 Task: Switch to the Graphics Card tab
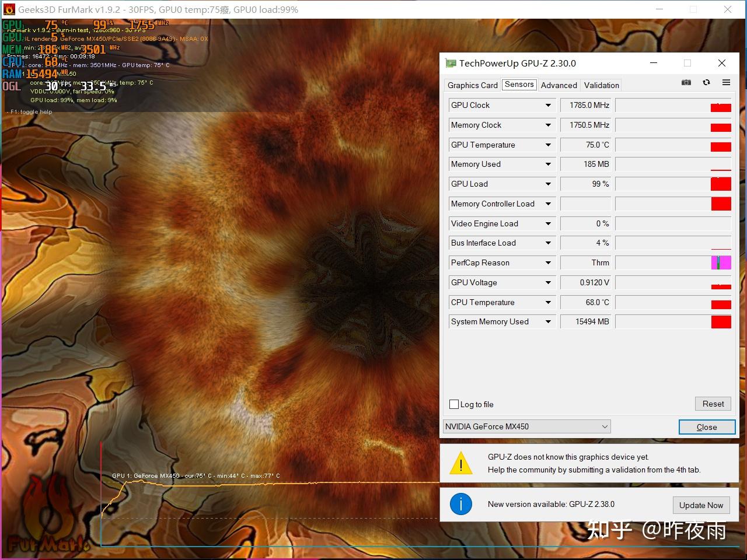[473, 85]
